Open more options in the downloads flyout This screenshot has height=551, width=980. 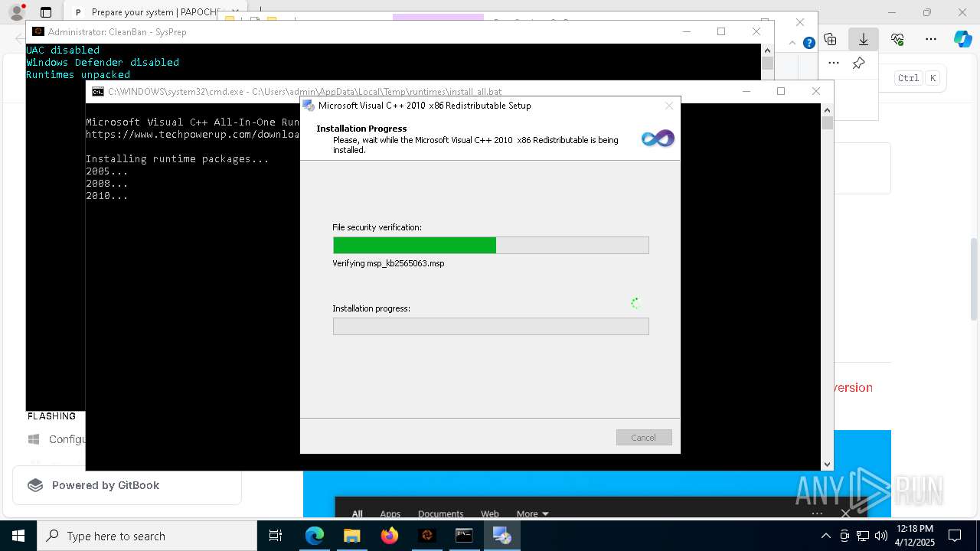834,64
